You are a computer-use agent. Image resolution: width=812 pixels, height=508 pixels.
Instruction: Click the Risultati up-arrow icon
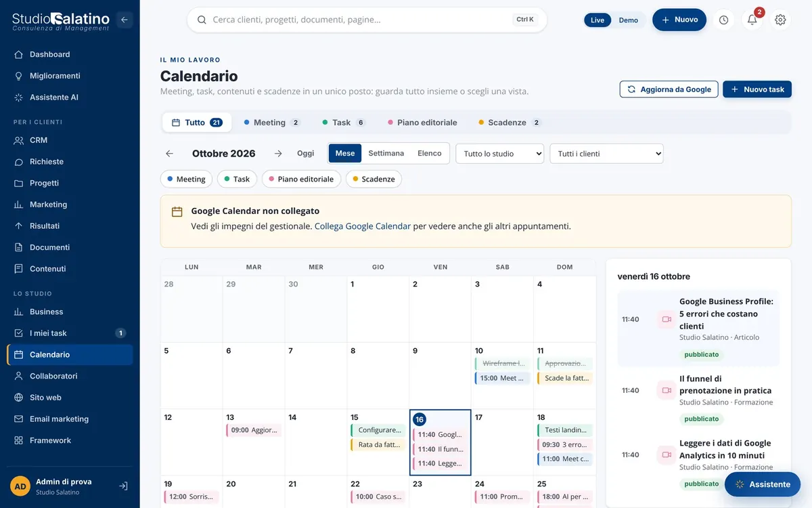point(18,226)
